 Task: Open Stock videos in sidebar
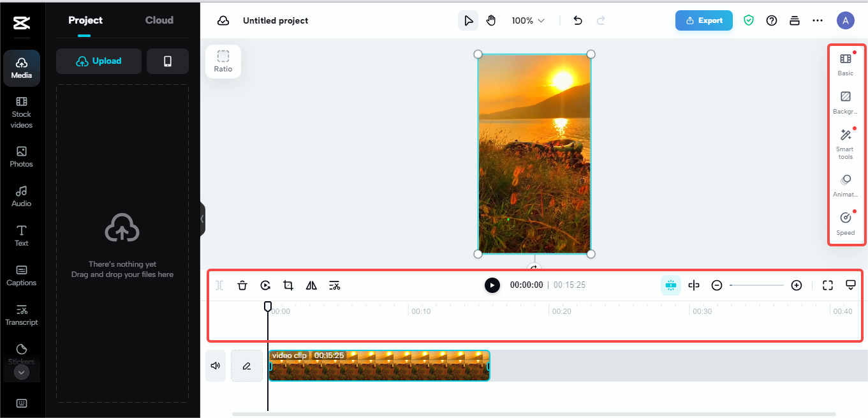pos(22,112)
